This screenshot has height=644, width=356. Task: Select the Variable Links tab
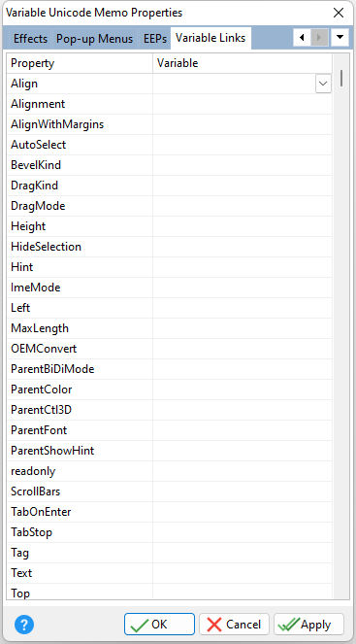pyautogui.click(x=210, y=38)
